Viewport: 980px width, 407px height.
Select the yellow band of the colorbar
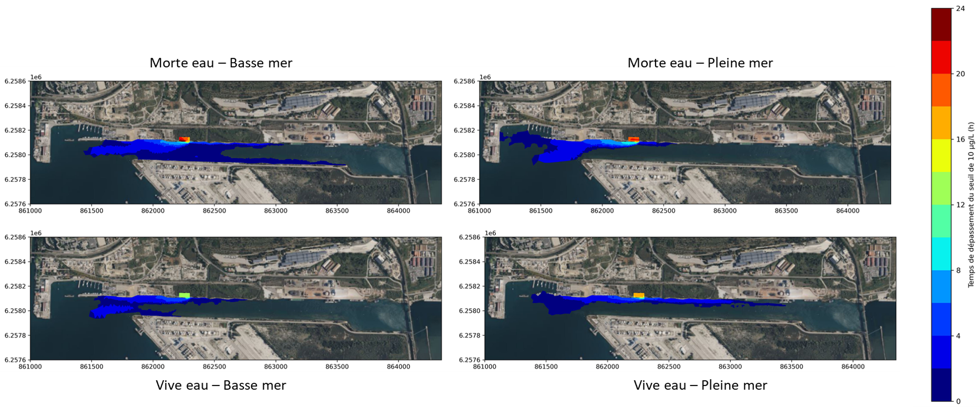click(941, 155)
